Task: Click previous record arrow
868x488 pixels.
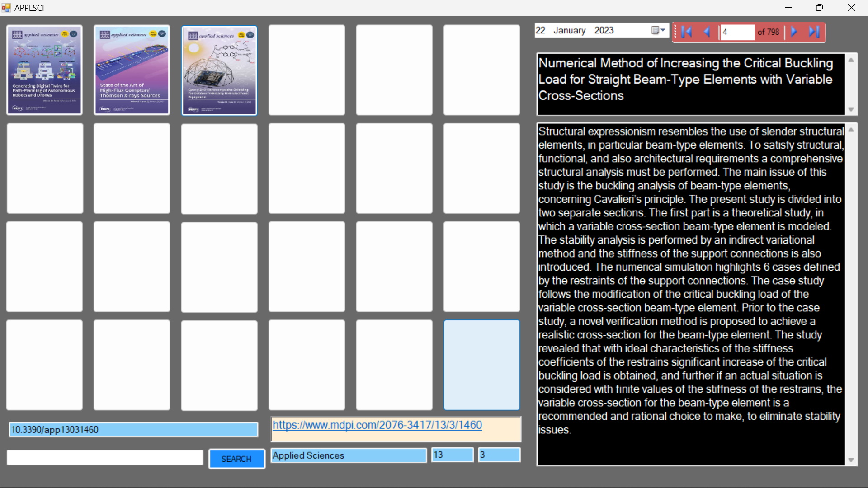Action: click(x=707, y=32)
